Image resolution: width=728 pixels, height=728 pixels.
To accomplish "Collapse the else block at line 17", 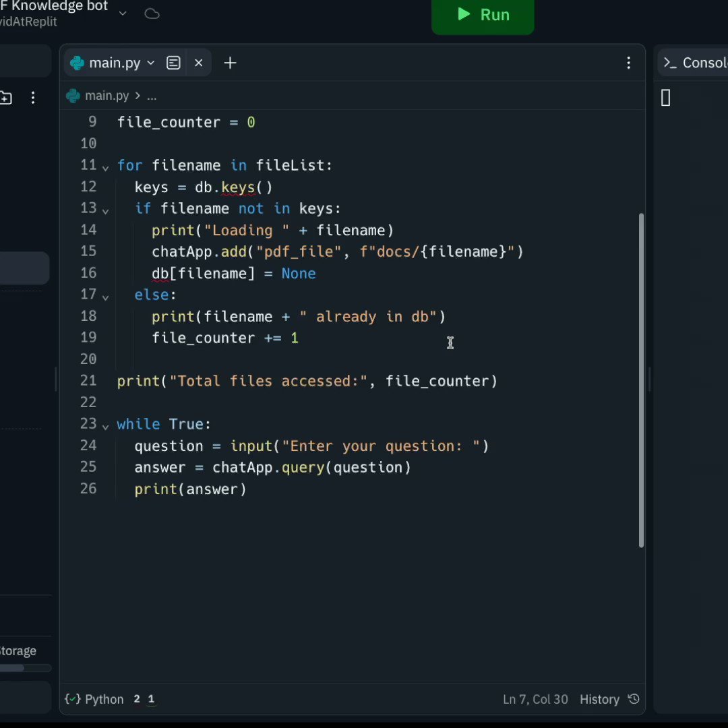I will point(105,297).
